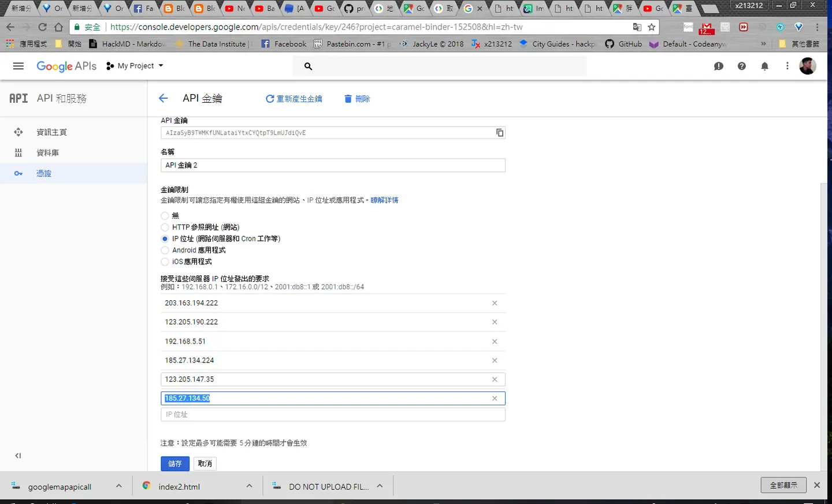Remove IP address 203.163.194.222

point(495,303)
